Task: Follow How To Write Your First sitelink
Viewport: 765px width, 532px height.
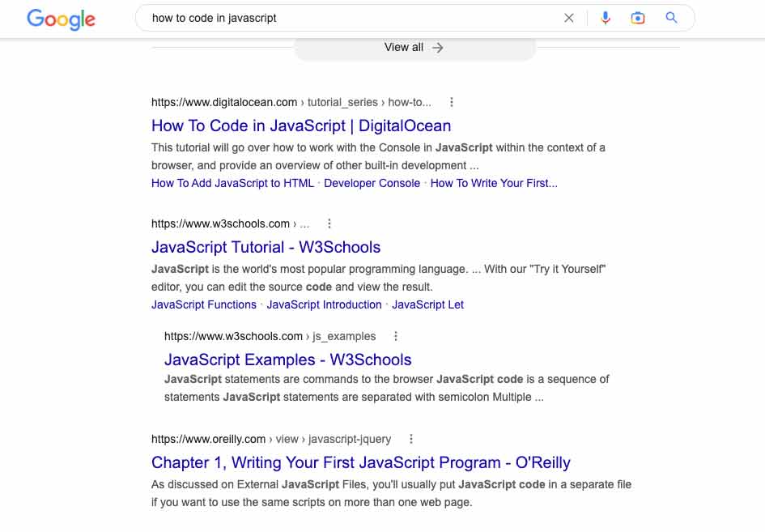Action: tap(494, 184)
